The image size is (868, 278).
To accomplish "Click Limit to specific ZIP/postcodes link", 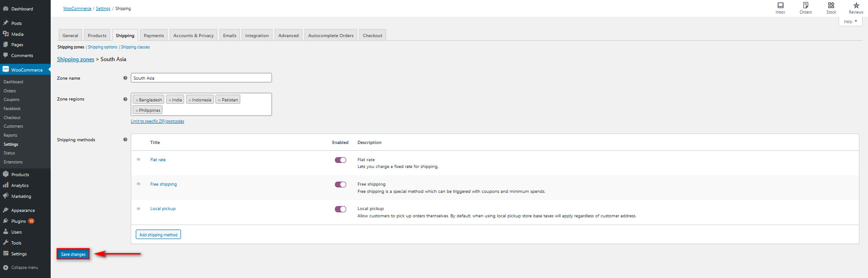I will (x=157, y=121).
